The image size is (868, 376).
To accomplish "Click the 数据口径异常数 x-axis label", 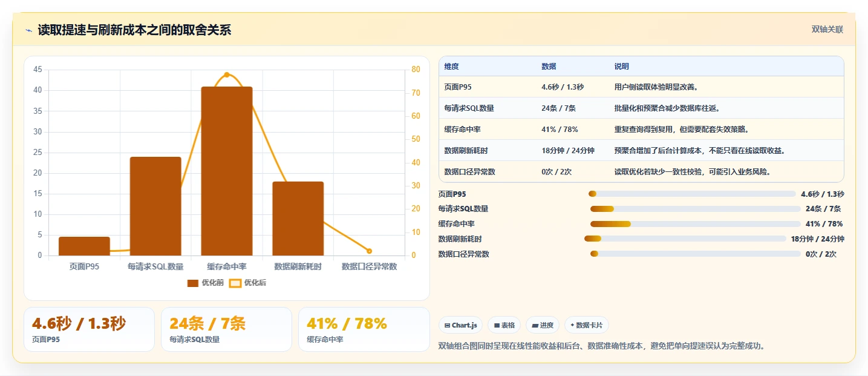I will [369, 266].
